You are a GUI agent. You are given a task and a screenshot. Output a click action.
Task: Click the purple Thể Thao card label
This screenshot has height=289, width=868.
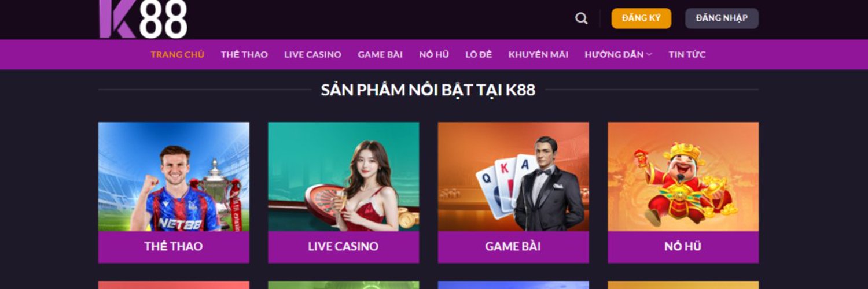pos(174,247)
